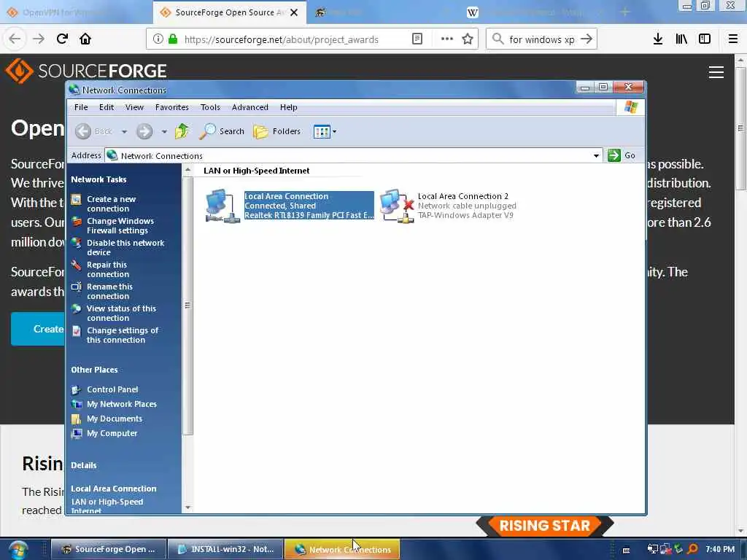
Task: Go up one folder level icon
Action: [x=182, y=131]
